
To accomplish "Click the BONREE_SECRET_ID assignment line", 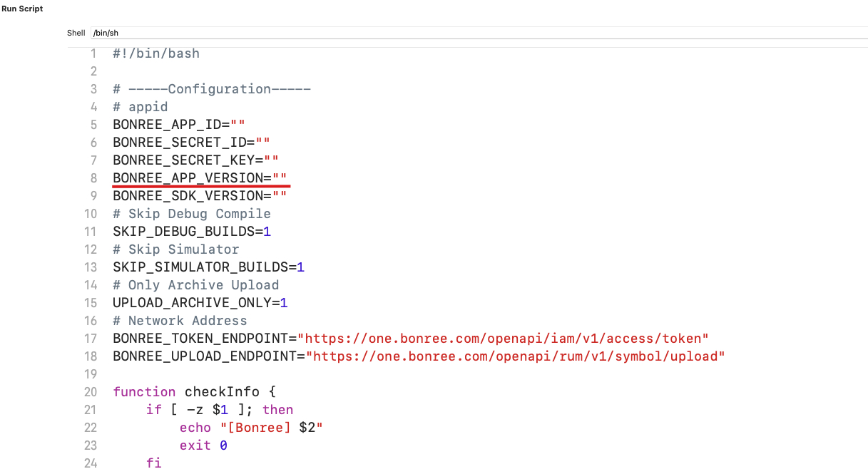I will point(190,143).
